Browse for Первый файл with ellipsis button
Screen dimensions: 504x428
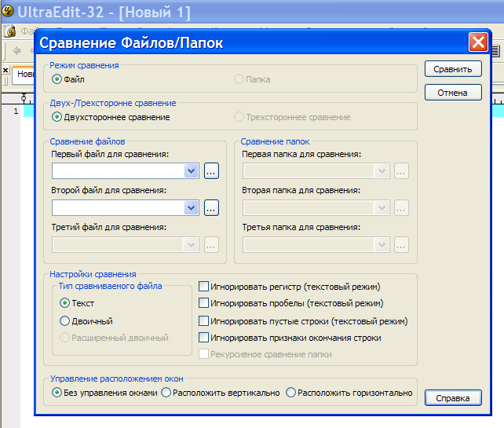(x=211, y=170)
